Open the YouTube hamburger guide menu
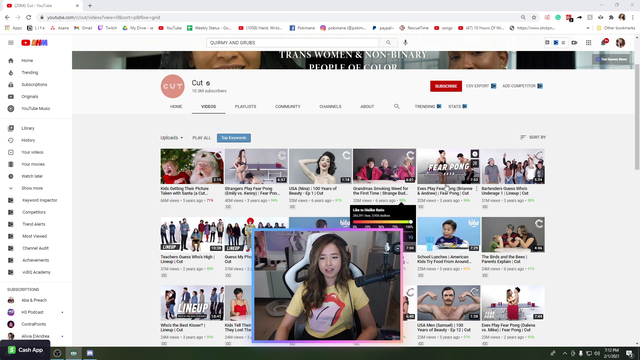Image resolution: width=640 pixels, height=360 pixels. tap(11, 42)
